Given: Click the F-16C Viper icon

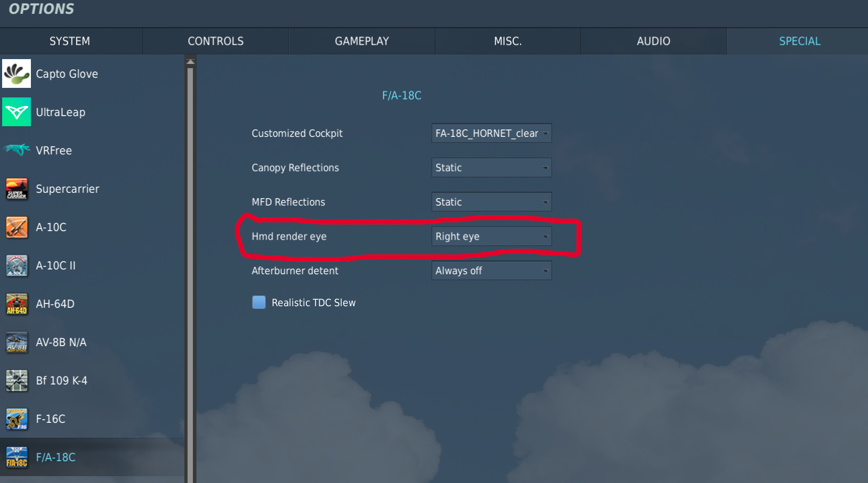Looking at the screenshot, I should tap(17, 419).
